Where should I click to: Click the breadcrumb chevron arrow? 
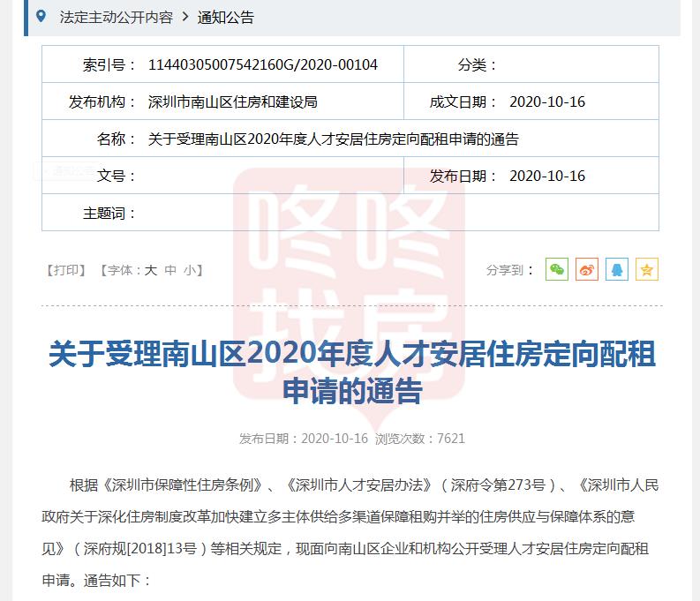click(x=185, y=18)
